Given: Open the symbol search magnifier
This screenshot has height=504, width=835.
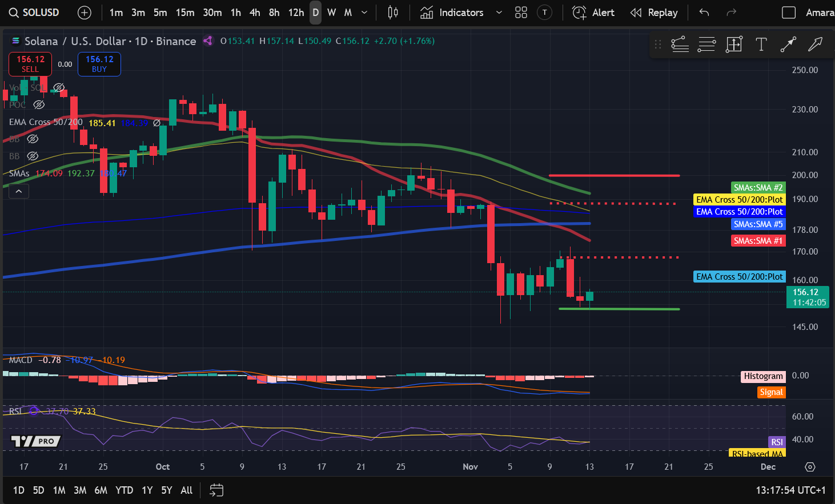Looking at the screenshot, I should (x=13, y=12).
